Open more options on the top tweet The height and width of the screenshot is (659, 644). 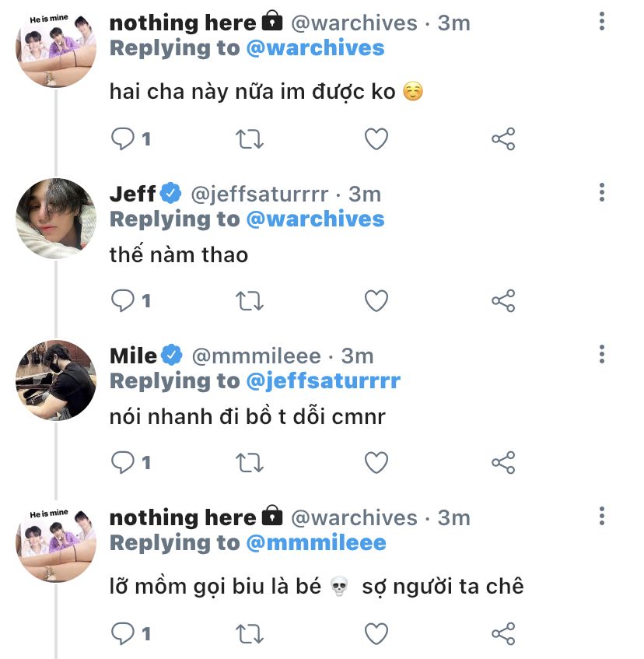[x=602, y=22]
